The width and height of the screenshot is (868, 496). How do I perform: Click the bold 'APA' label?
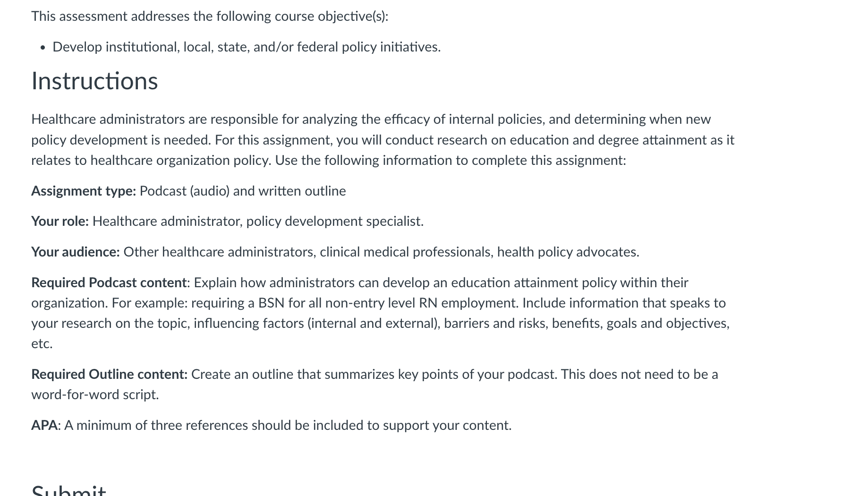(x=44, y=425)
